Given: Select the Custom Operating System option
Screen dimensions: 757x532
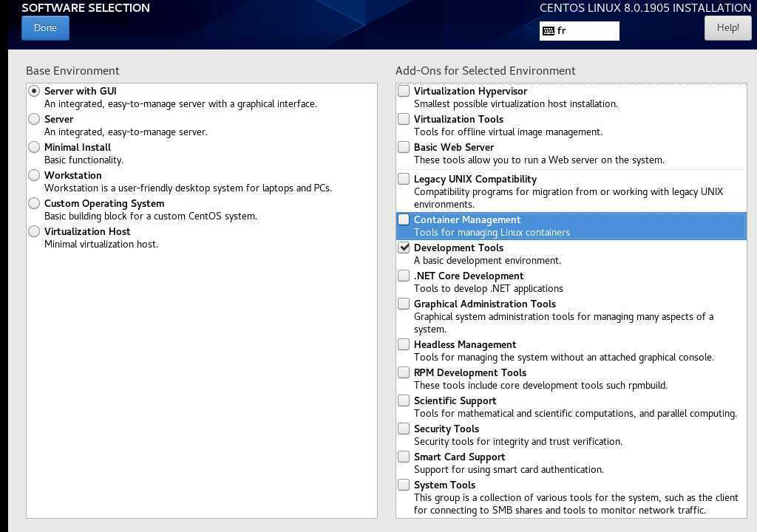Looking at the screenshot, I should click(x=34, y=203).
